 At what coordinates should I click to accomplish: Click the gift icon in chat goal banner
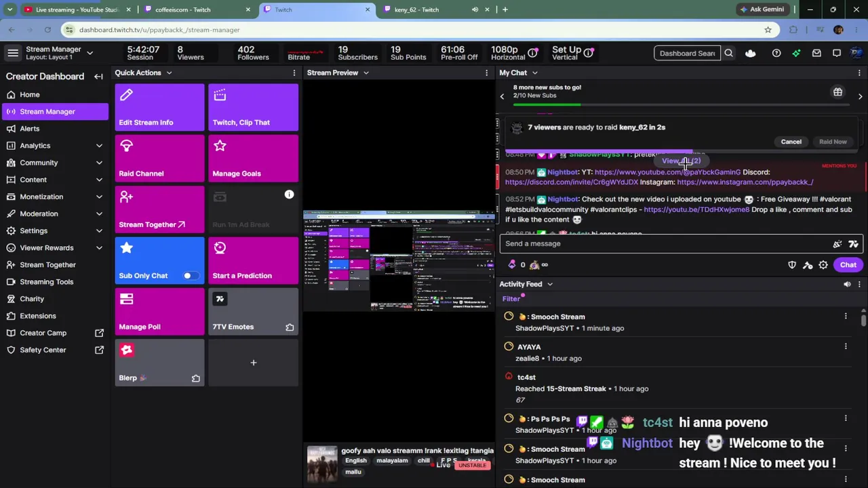837,92
